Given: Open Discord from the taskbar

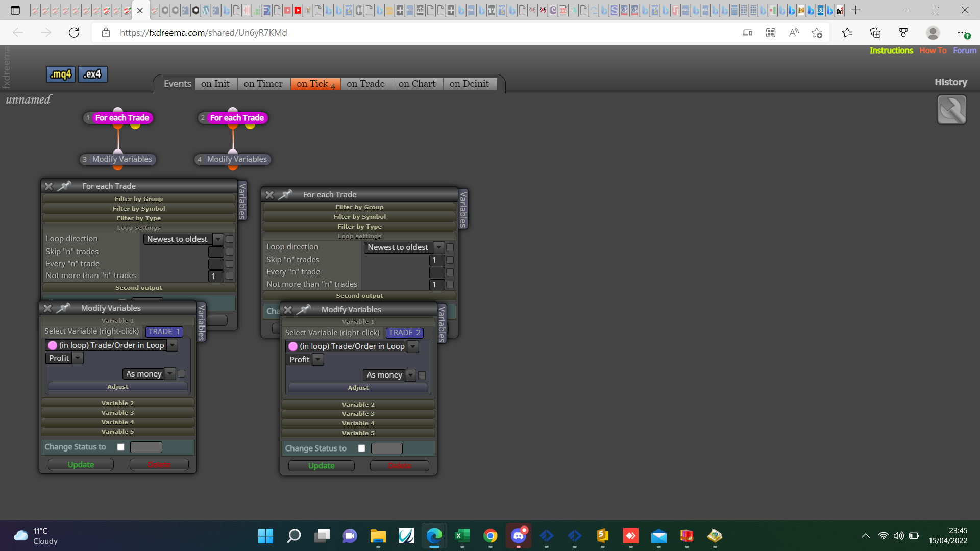Looking at the screenshot, I should [519, 536].
